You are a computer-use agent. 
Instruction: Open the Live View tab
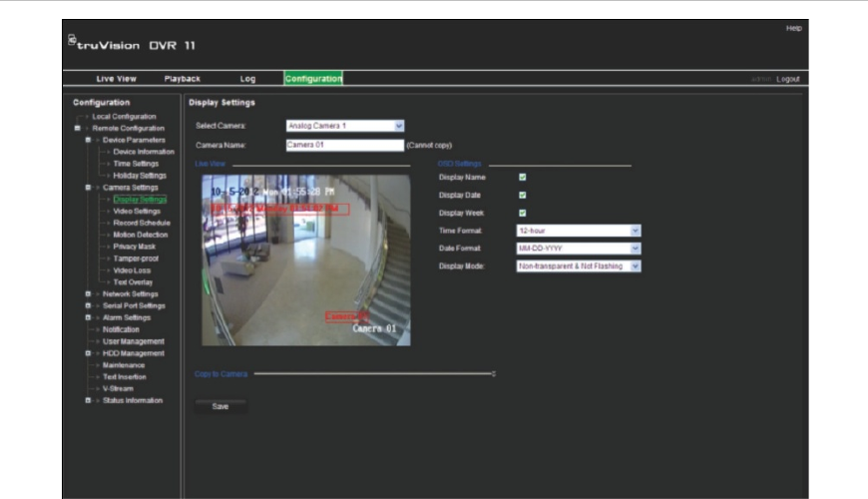pyautogui.click(x=117, y=79)
